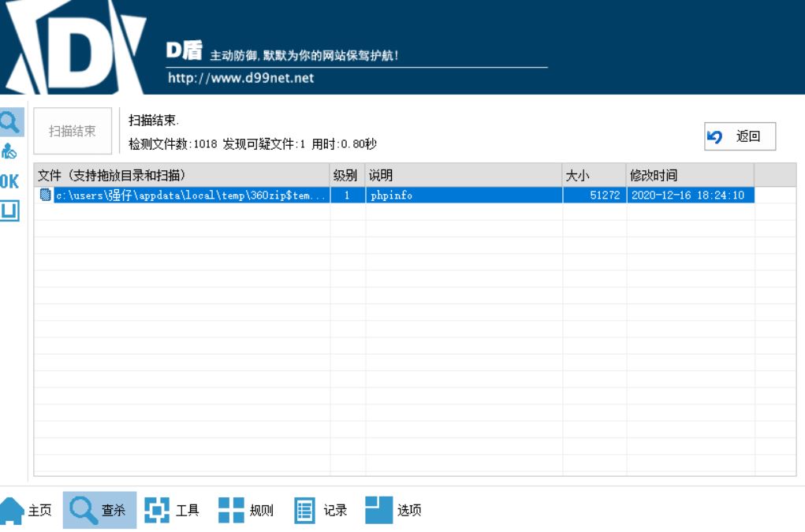Click the OK icon in left sidebar
Viewport: 805px width, 532px height.
(9, 181)
